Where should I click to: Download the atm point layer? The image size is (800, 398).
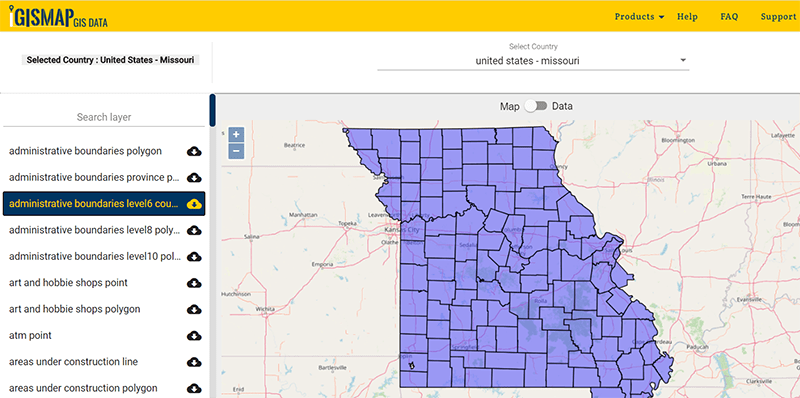coord(194,336)
